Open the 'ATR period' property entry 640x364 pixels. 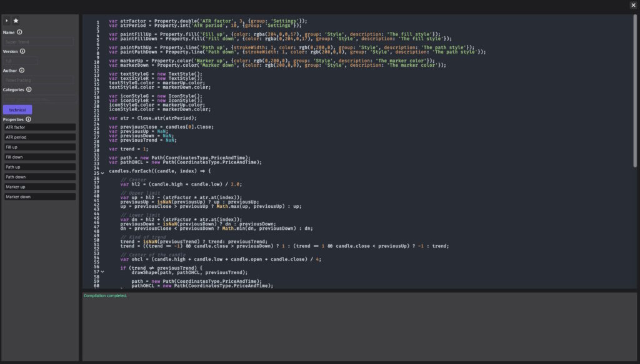click(39, 137)
